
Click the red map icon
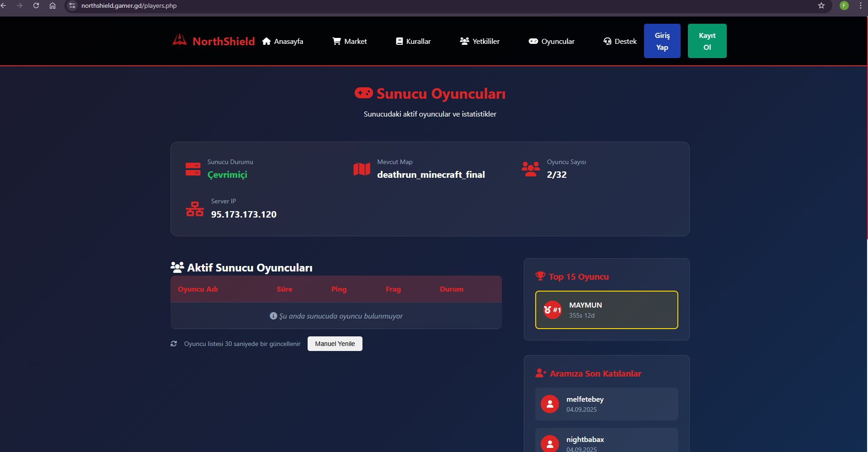pyautogui.click(x=362, y=169)
